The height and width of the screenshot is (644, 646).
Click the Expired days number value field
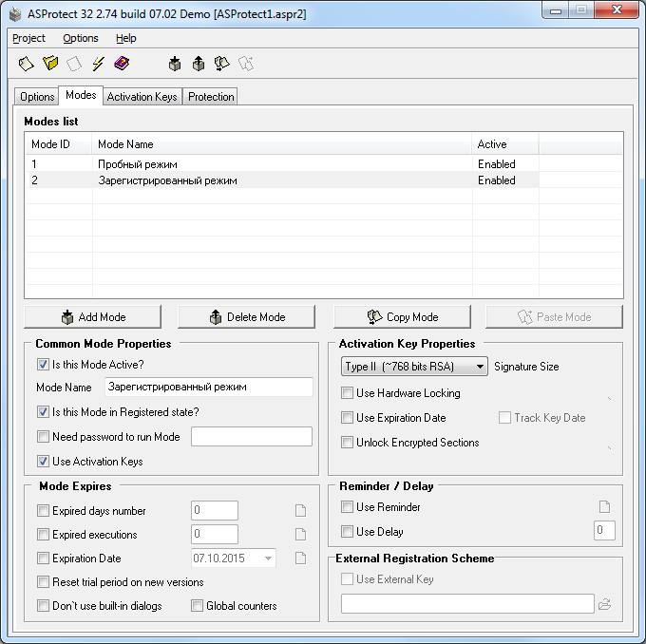coord(215,510)
